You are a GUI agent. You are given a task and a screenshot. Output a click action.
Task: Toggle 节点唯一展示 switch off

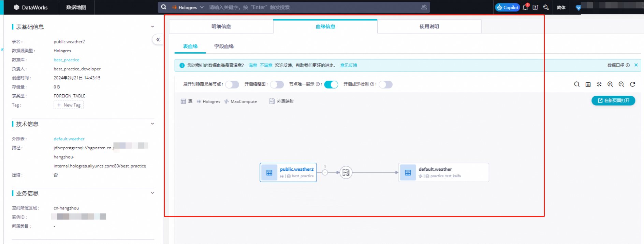pos(331,84)
